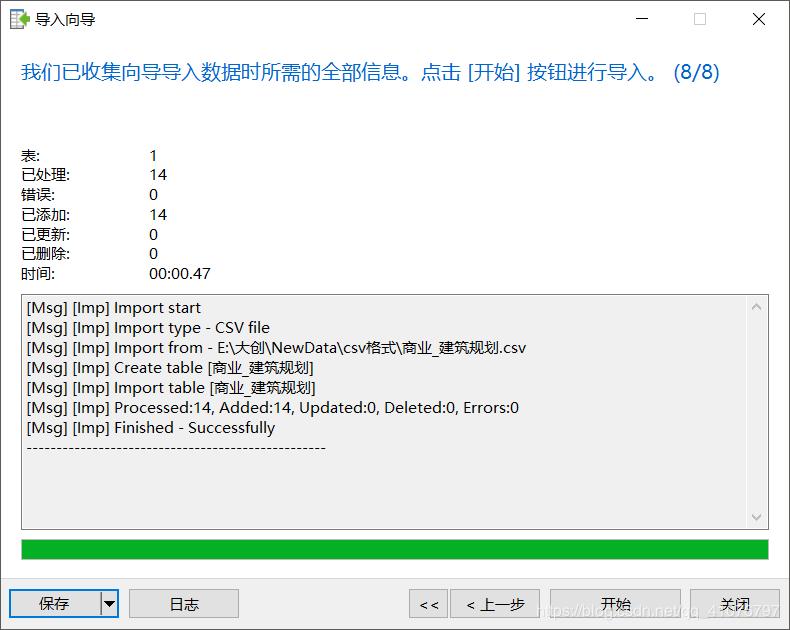Click the "Processed:14, Added:14" log line
The height and width of the screenshot is (630, 790).
pyautogui.click(x=272, y=408)
